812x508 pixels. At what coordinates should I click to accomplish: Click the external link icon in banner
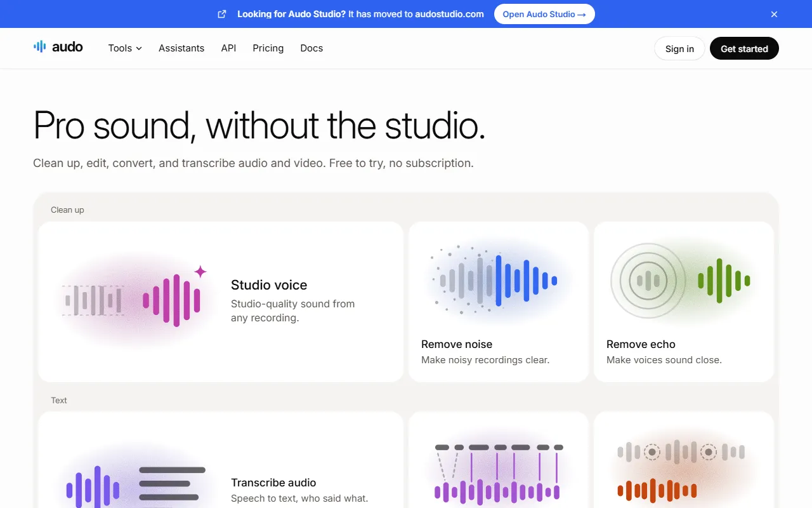[222, 14]
